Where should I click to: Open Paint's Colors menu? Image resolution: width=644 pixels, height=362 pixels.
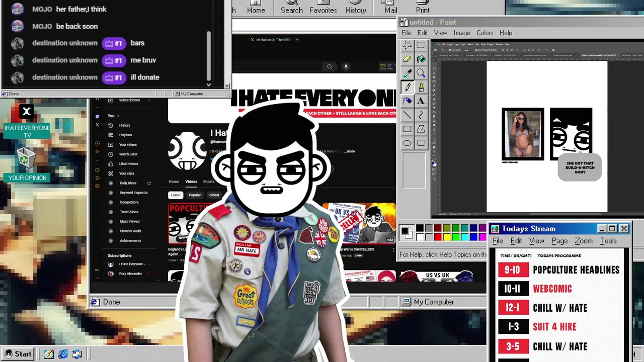click(x=485, y=33)
